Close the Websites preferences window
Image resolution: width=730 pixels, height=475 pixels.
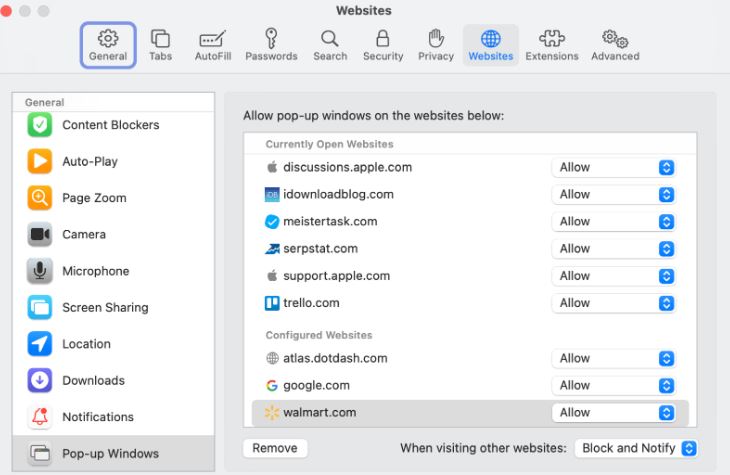(6, 10)
